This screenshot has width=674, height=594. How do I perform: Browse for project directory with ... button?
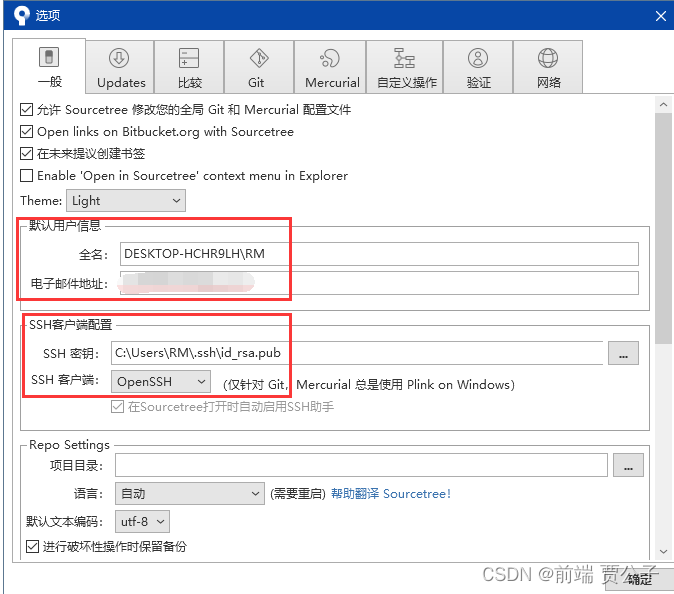point(628,465)
